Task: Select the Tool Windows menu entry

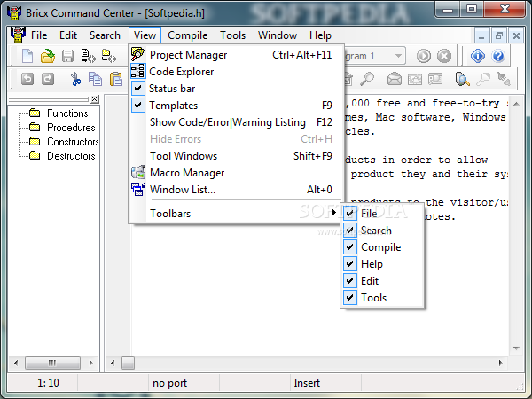Action: [x=236, y=156]
